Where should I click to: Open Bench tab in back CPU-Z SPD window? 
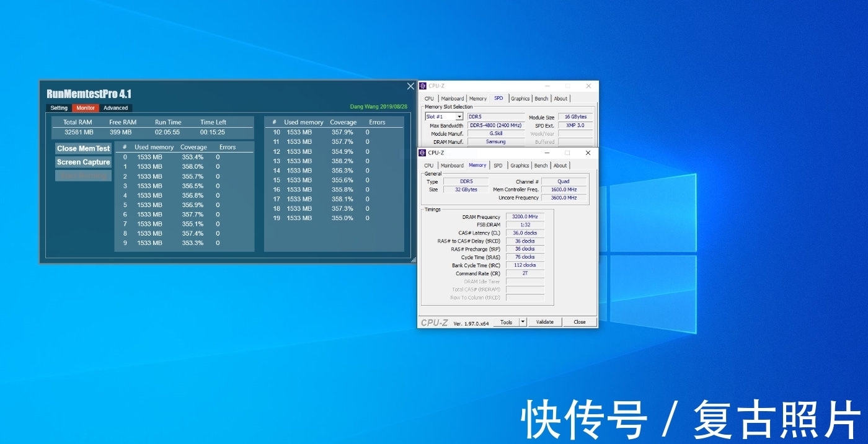pos(542,99)
